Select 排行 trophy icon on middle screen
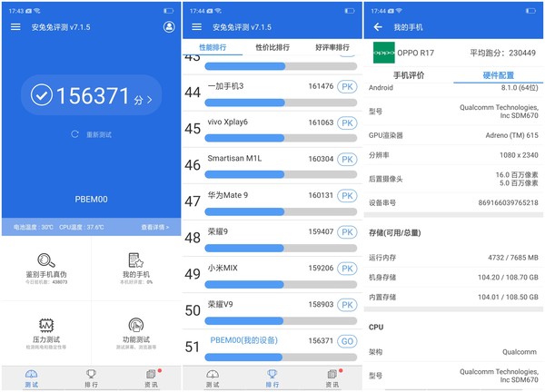Viewport: 545px width, 392px height. pyautogui.click(x=272, y=374)
